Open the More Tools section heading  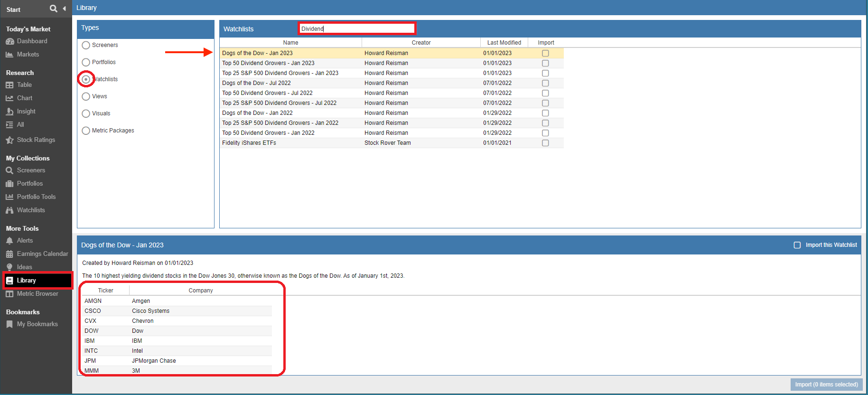click(x=22, y=228)
